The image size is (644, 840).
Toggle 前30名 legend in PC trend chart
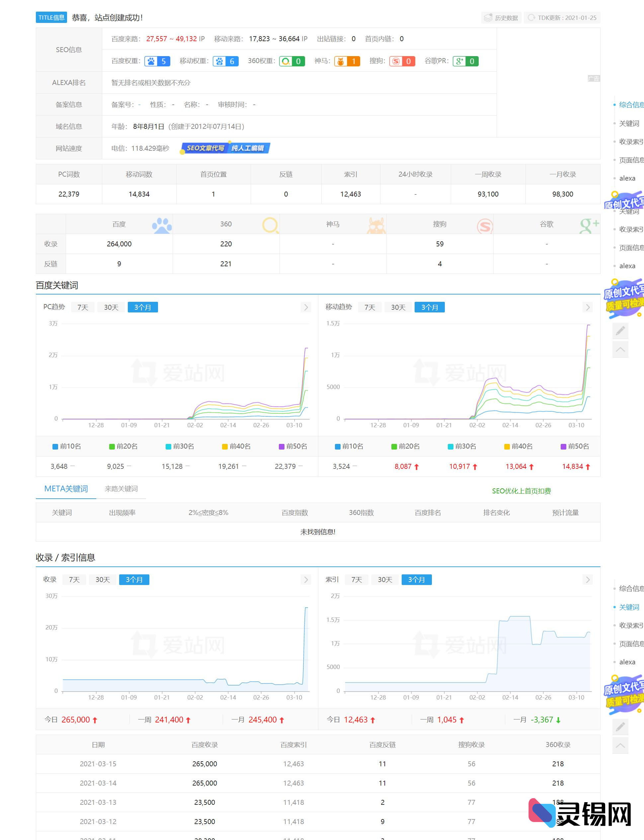coord(180,446)
